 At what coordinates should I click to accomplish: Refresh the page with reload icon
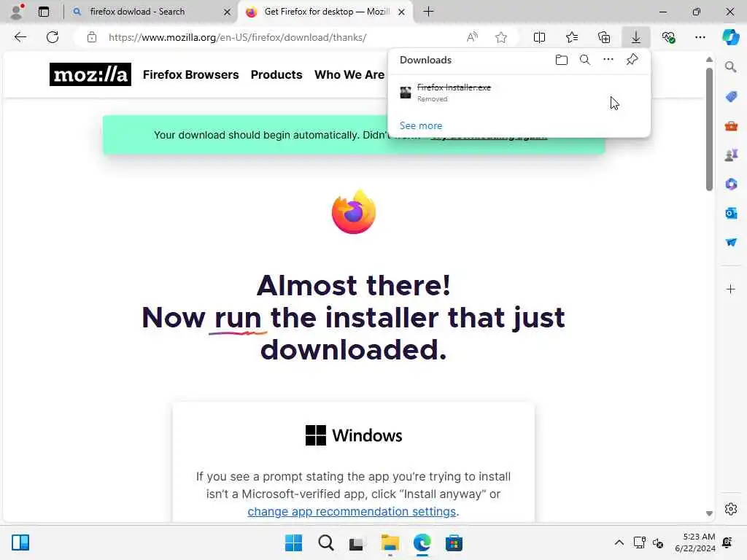53,37
